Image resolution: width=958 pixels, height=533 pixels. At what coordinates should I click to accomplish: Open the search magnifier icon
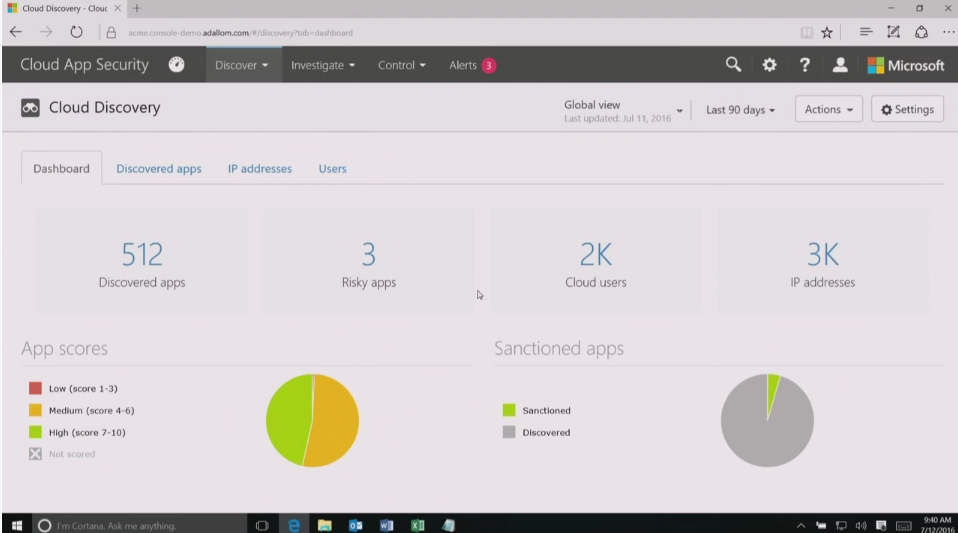point(733,65)
